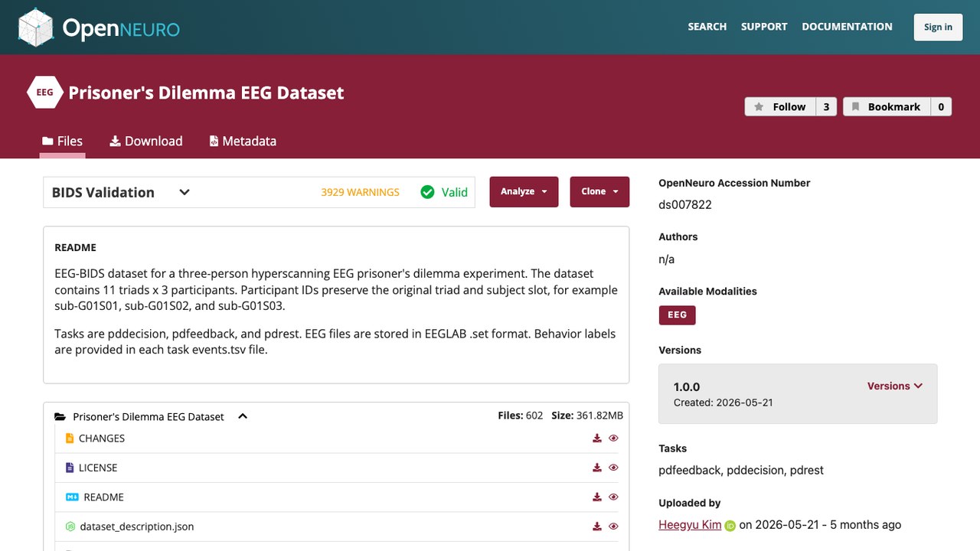The image size is (980, 551).
Task: Click accession number ds007822
Action: pos(685,204)
